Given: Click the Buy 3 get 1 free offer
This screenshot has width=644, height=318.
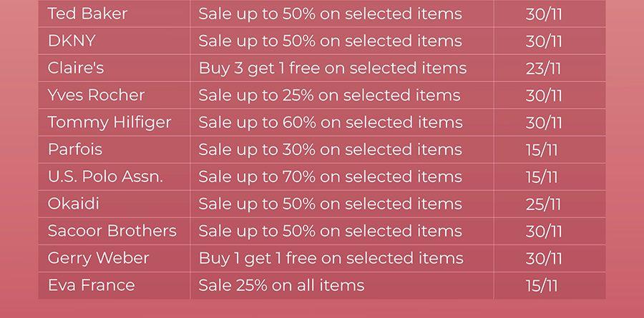Looking at the screenshot, I should 333,69.
